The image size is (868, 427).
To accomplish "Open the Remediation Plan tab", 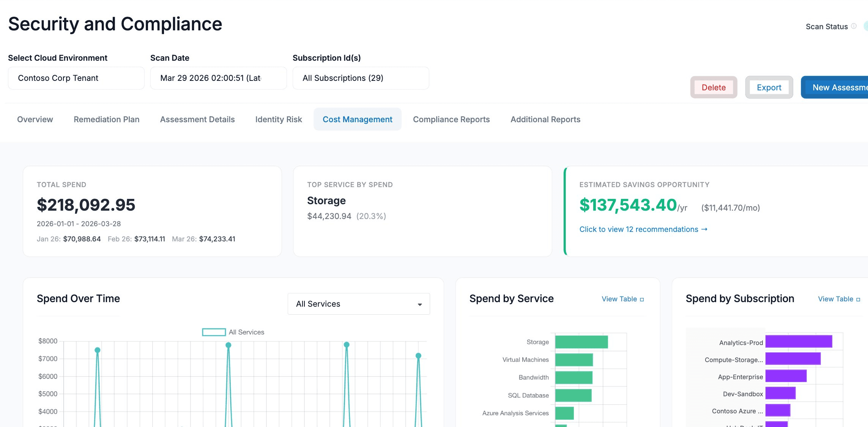I will (106, 119).
